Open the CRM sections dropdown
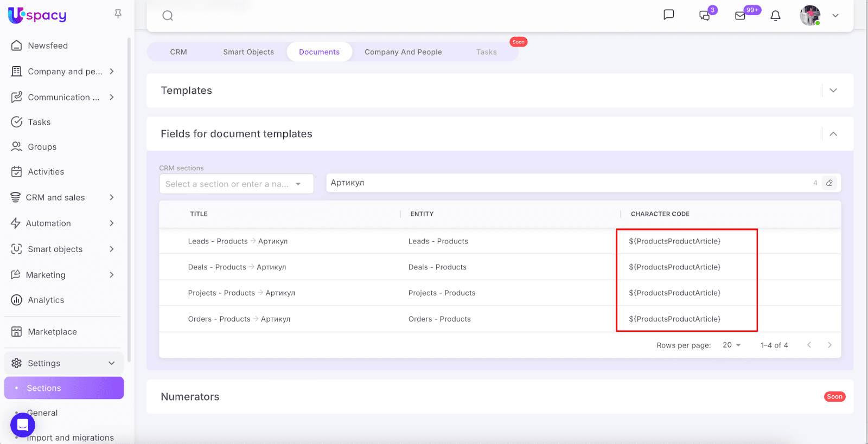 (236, 184)
